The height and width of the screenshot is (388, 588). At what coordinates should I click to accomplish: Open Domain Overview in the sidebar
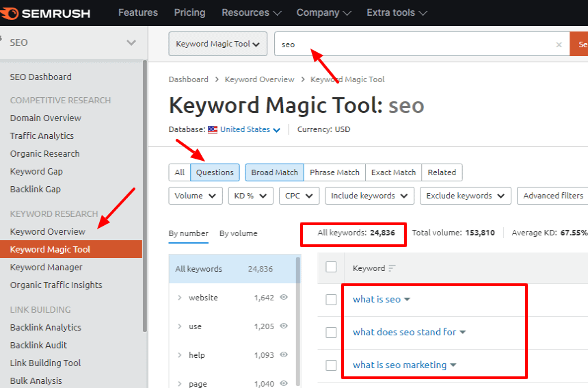46,118
